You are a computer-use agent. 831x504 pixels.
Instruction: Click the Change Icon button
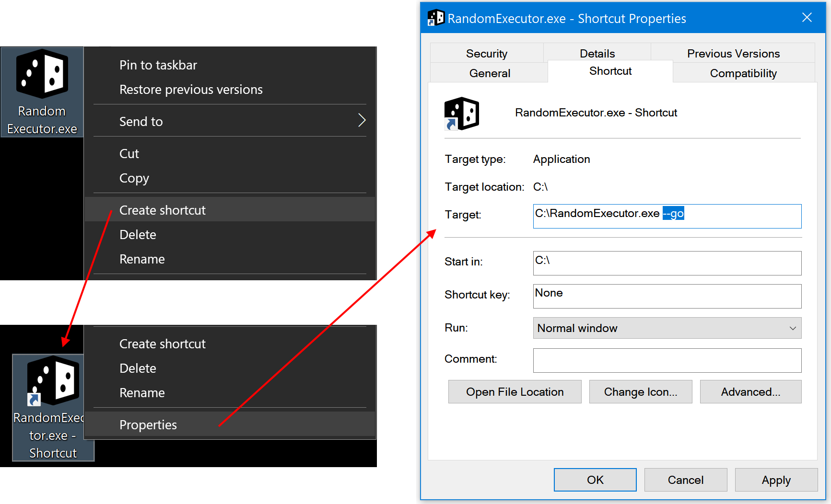pyautogui.click(x=640, y=391)
